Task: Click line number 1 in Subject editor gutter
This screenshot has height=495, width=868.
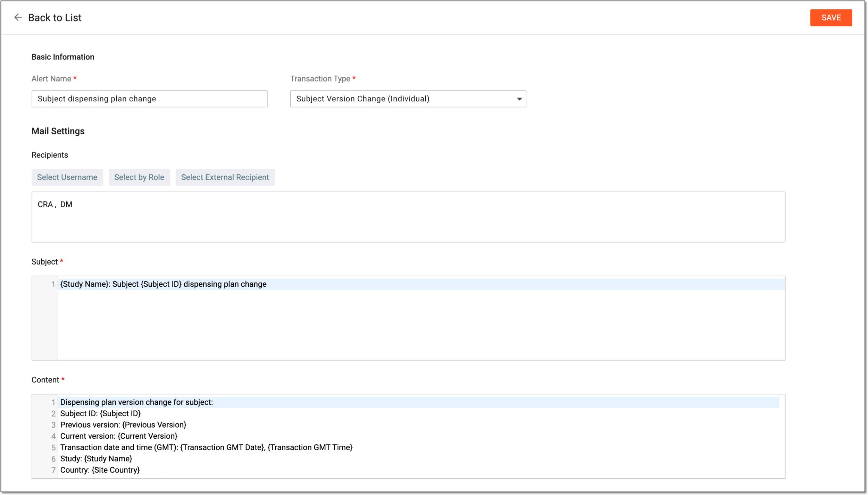Action: tap(53, 284)
